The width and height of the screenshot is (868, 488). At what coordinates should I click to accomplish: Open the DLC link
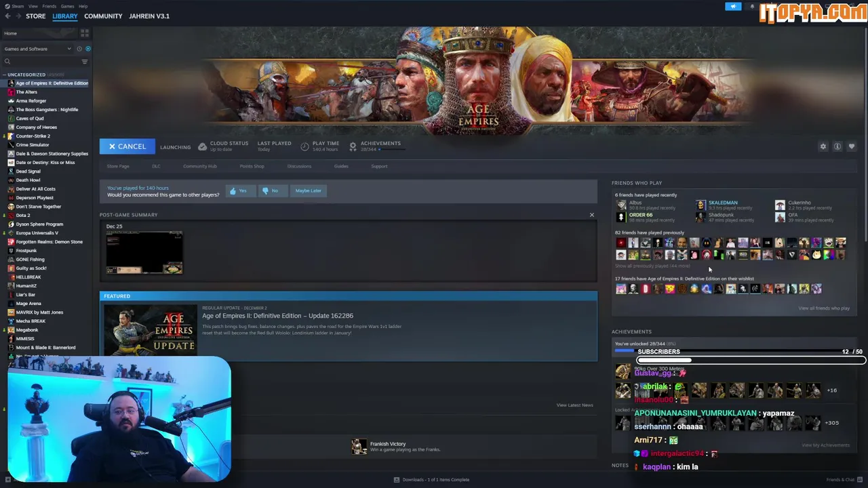(x=156, y=166)
